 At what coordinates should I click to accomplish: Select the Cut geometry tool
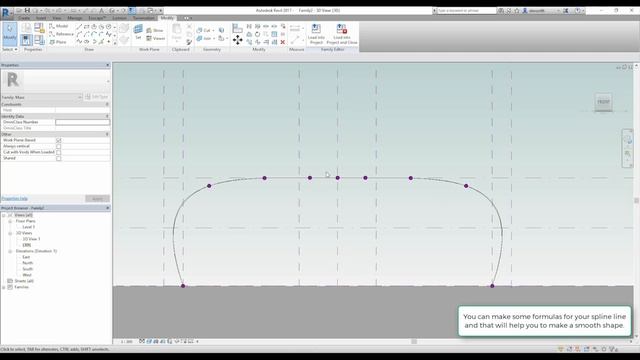203,30
